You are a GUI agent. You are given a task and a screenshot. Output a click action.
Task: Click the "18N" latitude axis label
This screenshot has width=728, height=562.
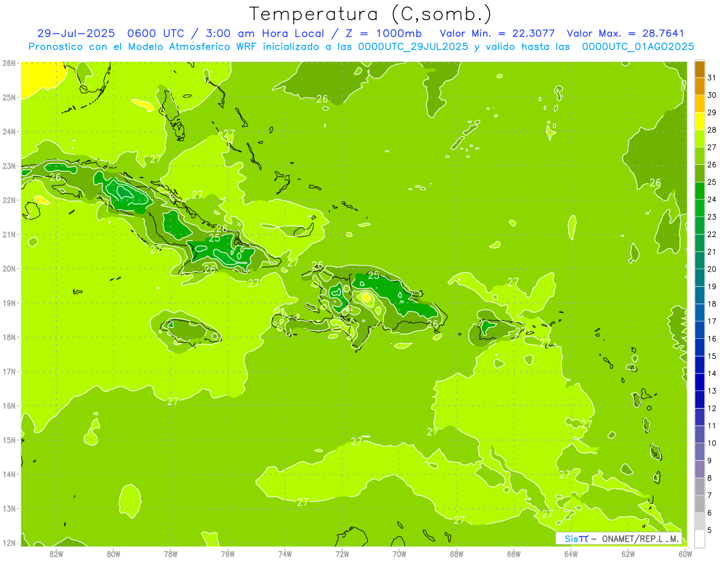coord(9,337)
